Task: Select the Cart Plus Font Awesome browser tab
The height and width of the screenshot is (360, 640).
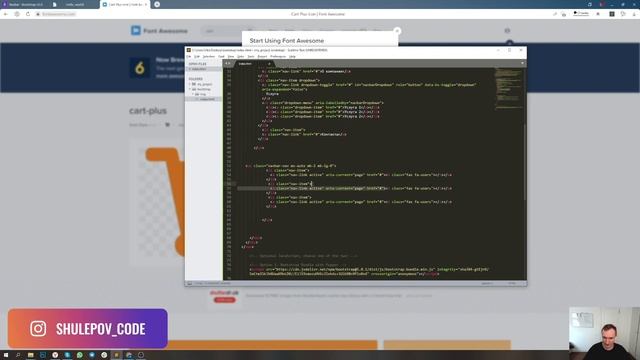Action: point(124,4)
